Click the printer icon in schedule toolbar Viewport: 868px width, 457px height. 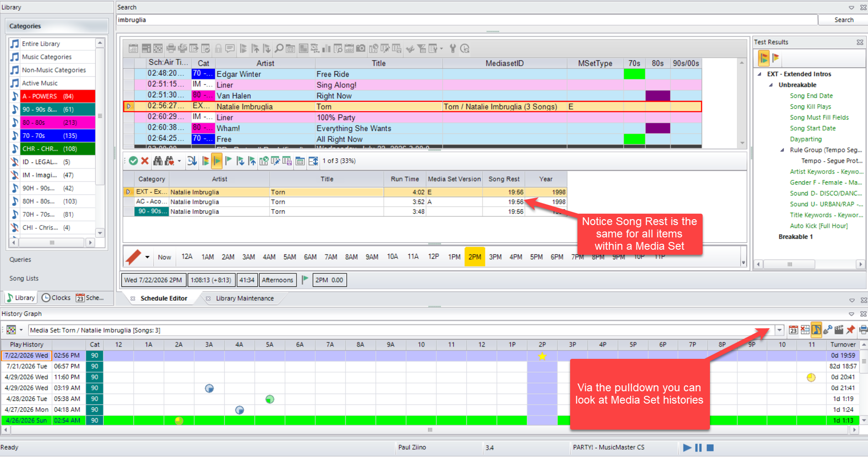point(171,48)
